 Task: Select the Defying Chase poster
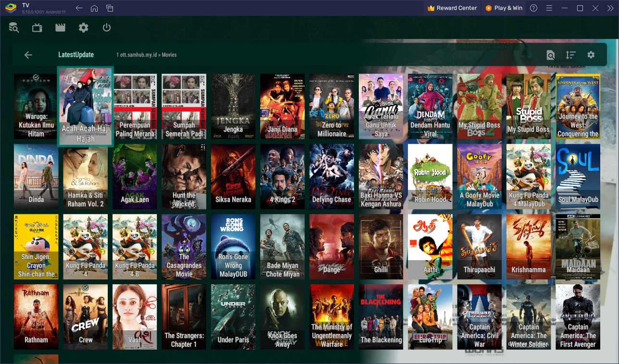pos(331,176)
